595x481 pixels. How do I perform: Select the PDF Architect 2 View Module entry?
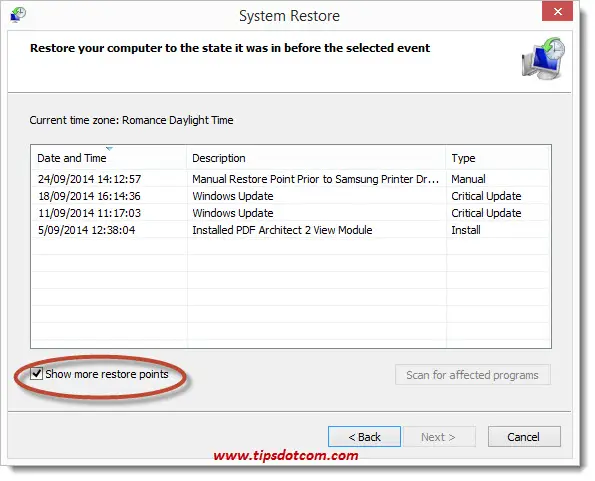click(x=291, y=230)
